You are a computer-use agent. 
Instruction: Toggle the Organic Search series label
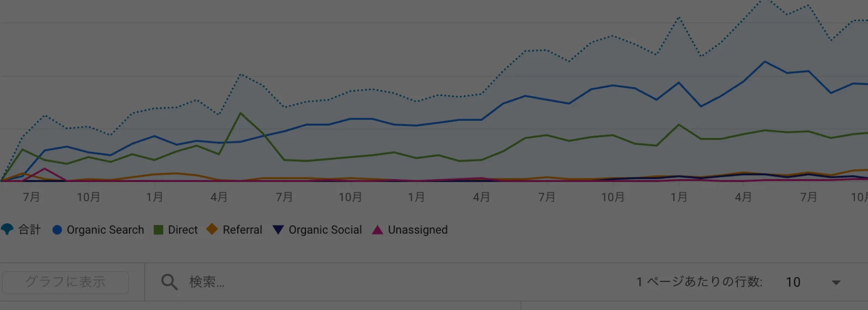point(105,230)
